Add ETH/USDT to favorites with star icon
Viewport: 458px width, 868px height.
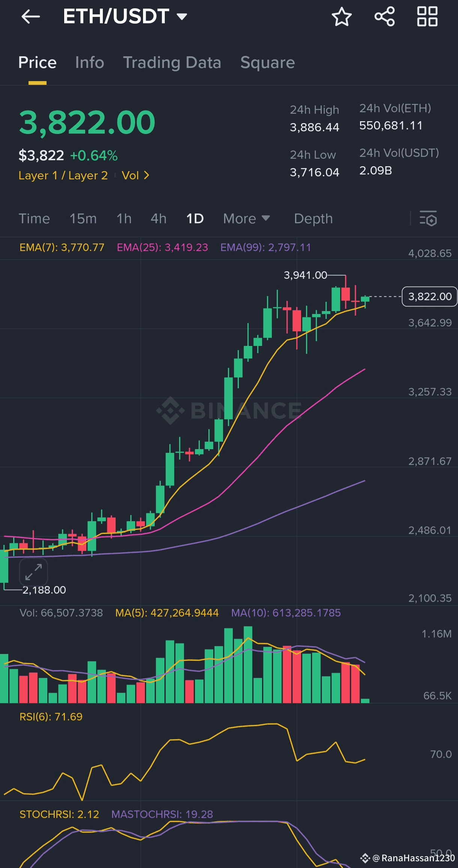coord(342,17)
